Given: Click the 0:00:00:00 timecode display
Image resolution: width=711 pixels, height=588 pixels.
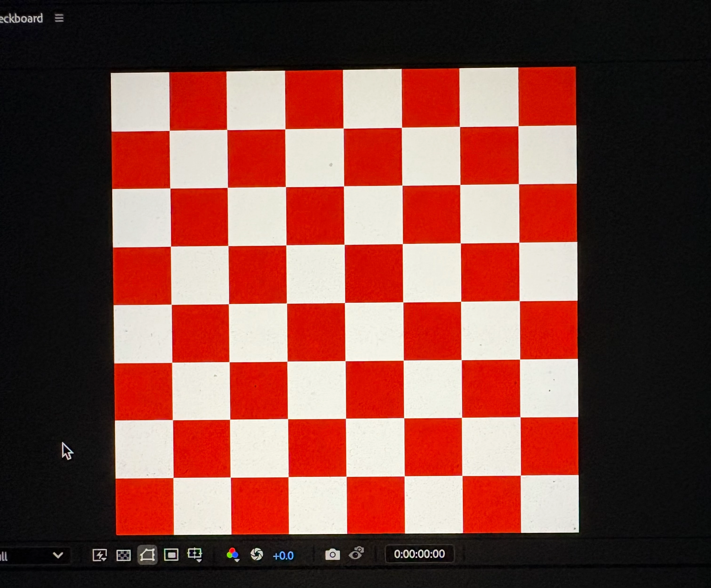Looking at the screenshot, I should tap(419, 554).
